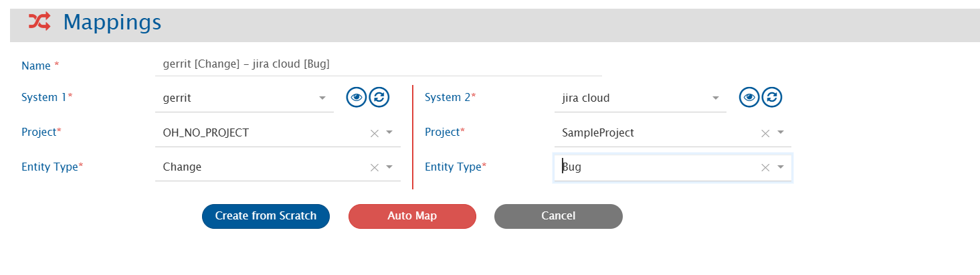This screenshot has width=980, height=275.
Task: Expand the OH_NO_PROJECT project dropdown arrow
Action: [x=389, y=132]
